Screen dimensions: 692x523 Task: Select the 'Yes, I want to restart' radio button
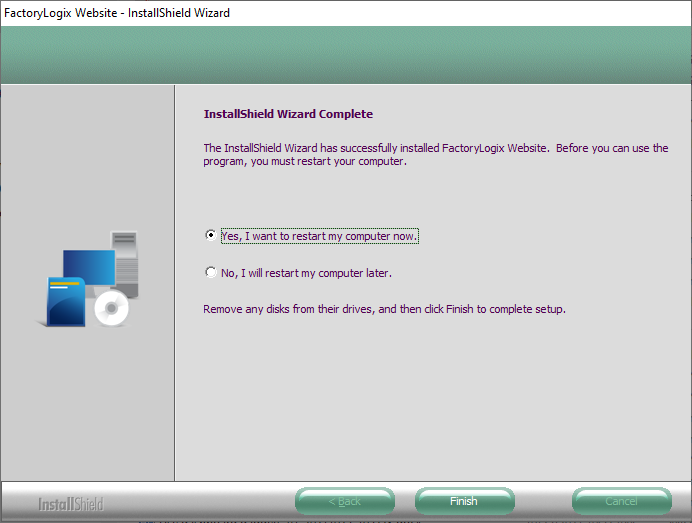[210, 236]
